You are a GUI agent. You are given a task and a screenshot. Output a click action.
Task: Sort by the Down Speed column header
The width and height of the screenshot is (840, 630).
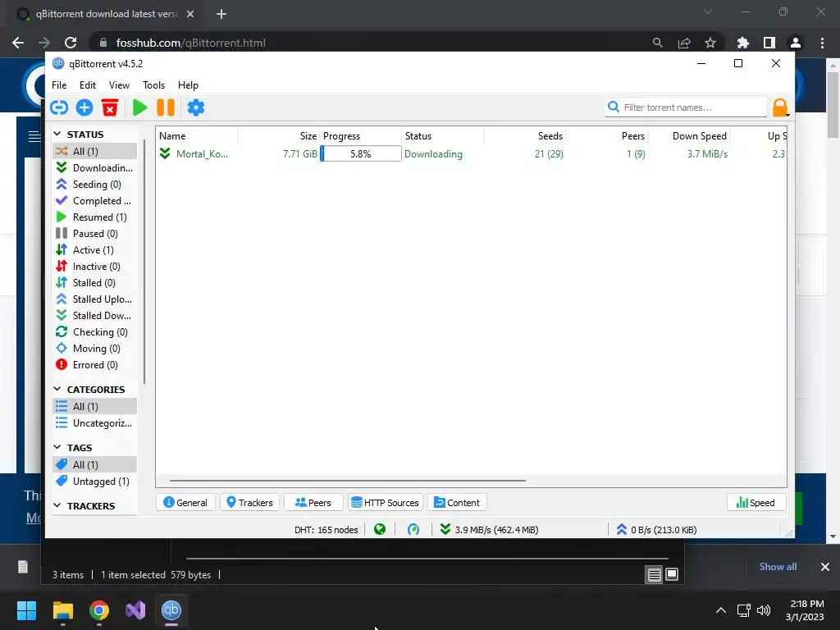click(x=689, y=136)
